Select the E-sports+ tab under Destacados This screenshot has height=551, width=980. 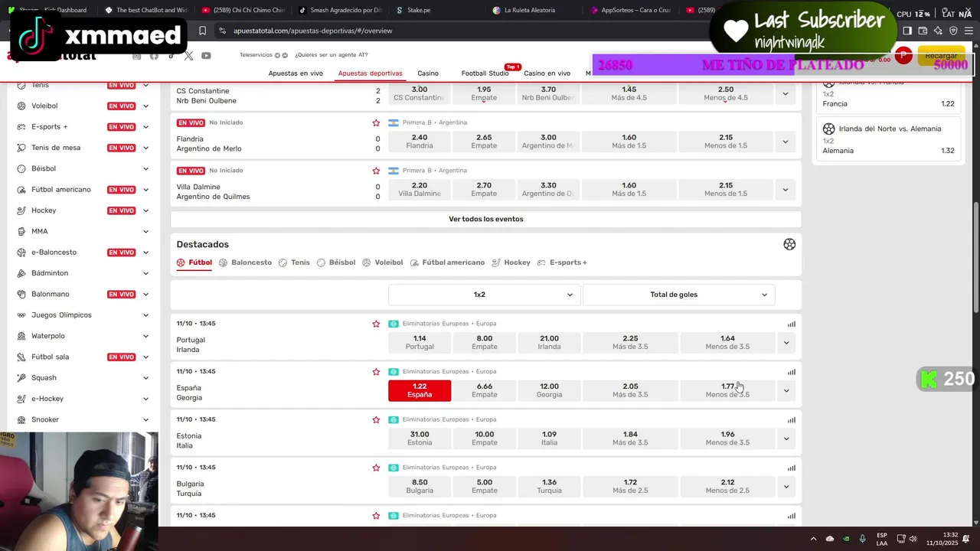(562, 262)
